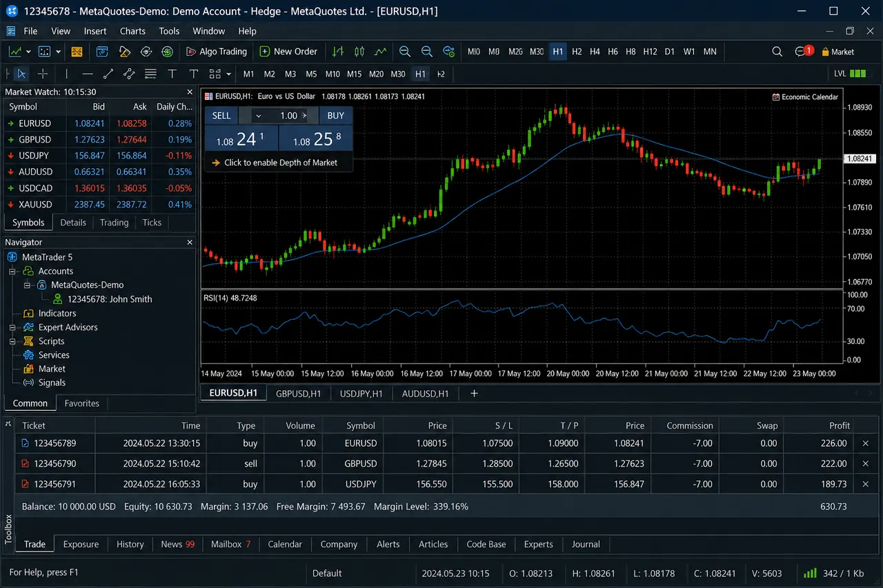Open the Tools menu
883x588 pixels.
(x=169, y=31)
